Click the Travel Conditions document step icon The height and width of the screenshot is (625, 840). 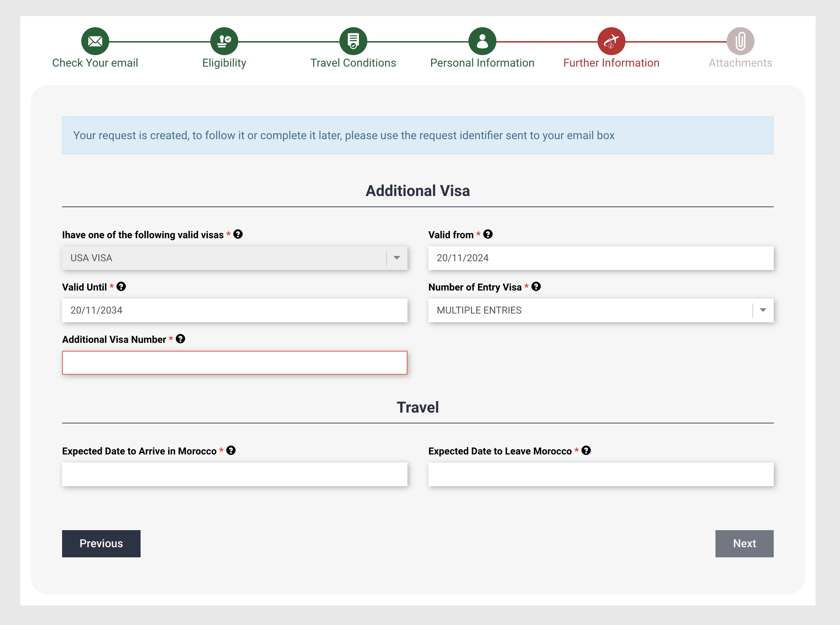pos(353,41)
